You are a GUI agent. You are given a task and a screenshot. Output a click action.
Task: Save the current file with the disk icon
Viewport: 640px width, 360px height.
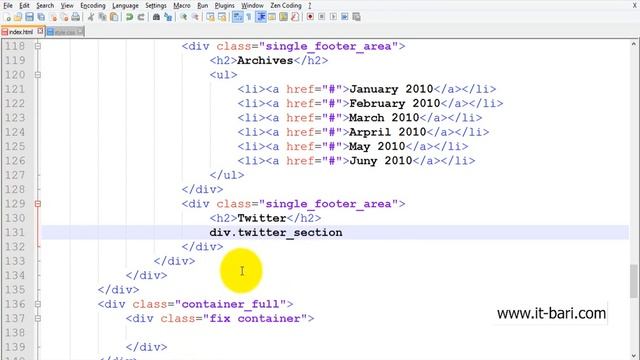click(29, 17)
